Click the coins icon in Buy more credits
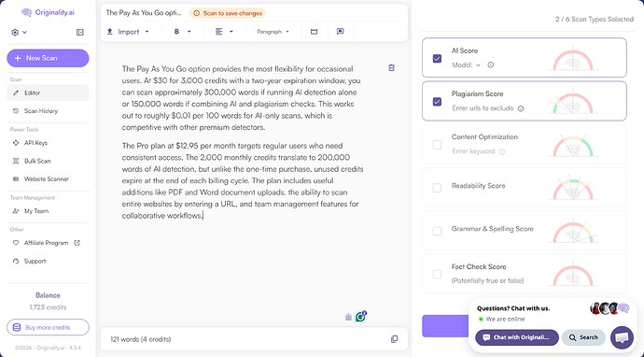The image size is (644, 357). coord(17,327)
